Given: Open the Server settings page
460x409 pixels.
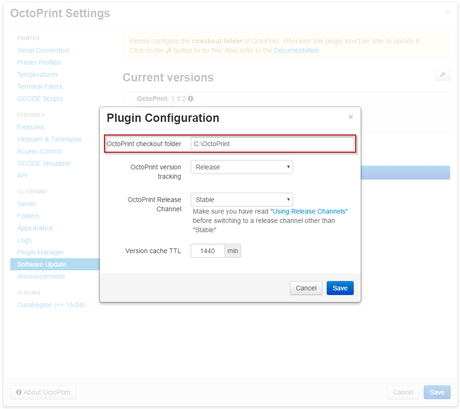Looking at the screenshot, I should [27, 204].
